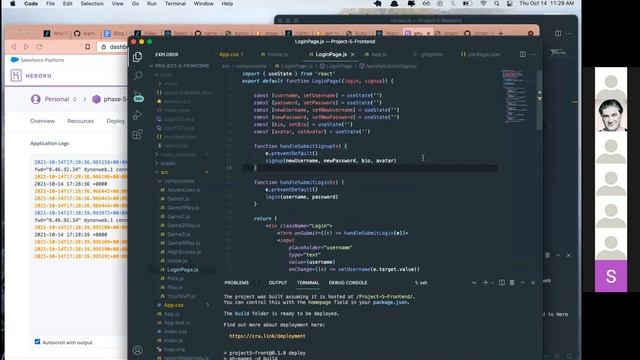Click the split editor right icon
Image resolution: width=640 pixels, height=360 pixels.
click(522, 54)
